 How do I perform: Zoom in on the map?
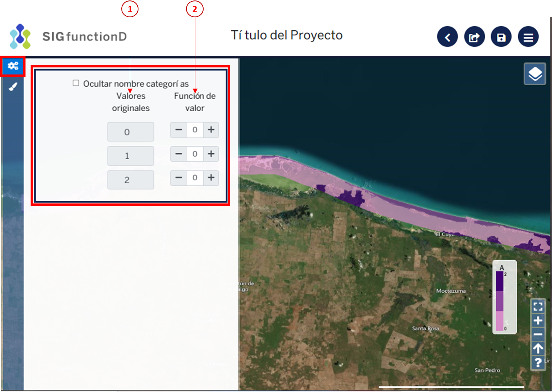pos(538,320)
